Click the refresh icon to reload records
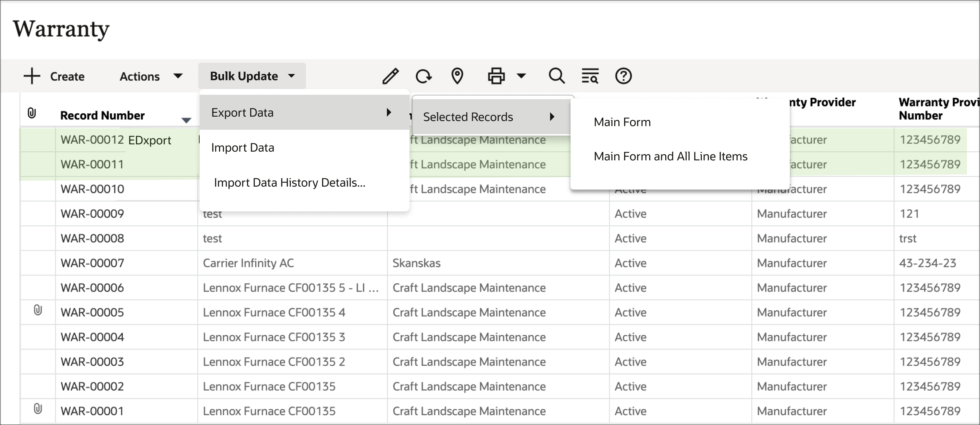 423,76
